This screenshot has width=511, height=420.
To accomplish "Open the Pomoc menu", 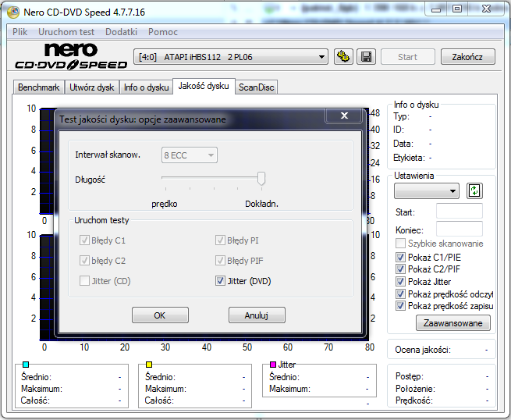I will pyautogui.click(x=163, y=32).
